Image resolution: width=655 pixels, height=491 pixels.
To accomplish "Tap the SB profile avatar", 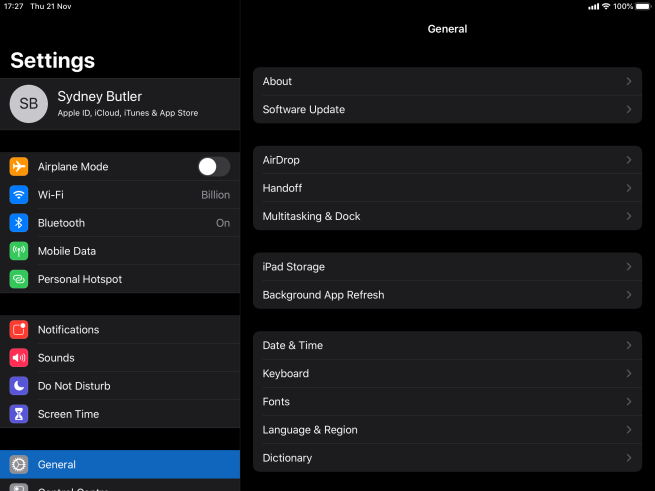I will point(29,104).
